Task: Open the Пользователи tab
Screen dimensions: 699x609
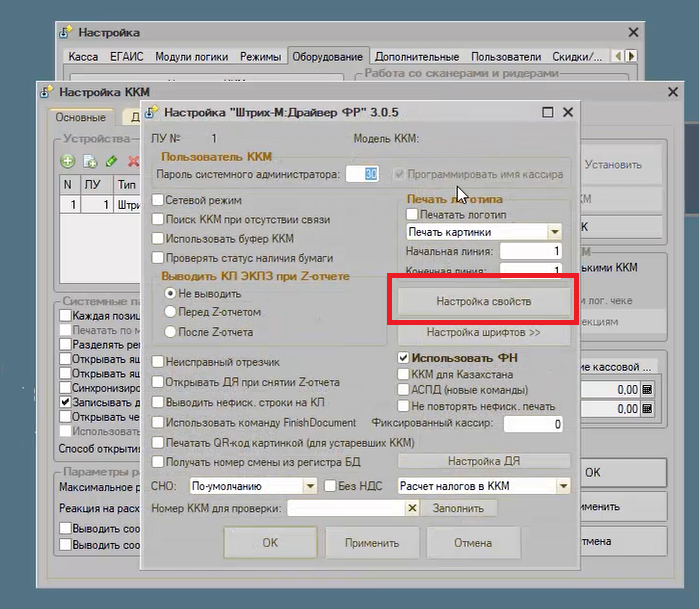Action: click(x=506, y=57)
